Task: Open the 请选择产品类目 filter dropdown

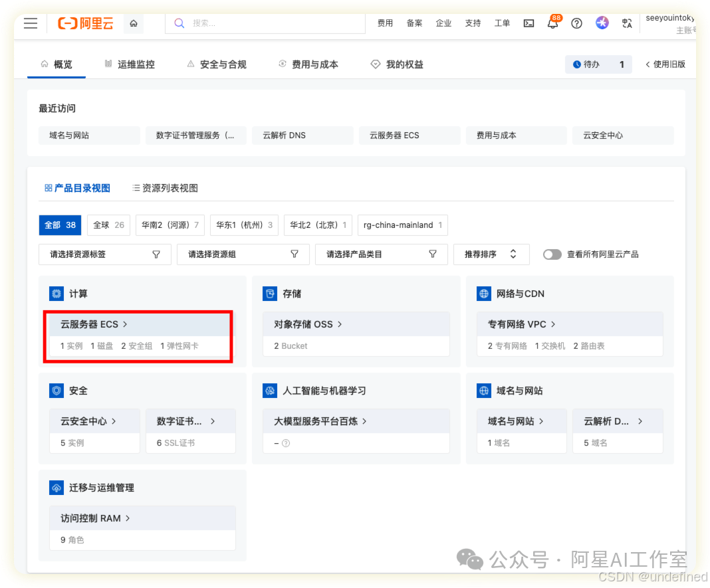Action: click(382, 254)
